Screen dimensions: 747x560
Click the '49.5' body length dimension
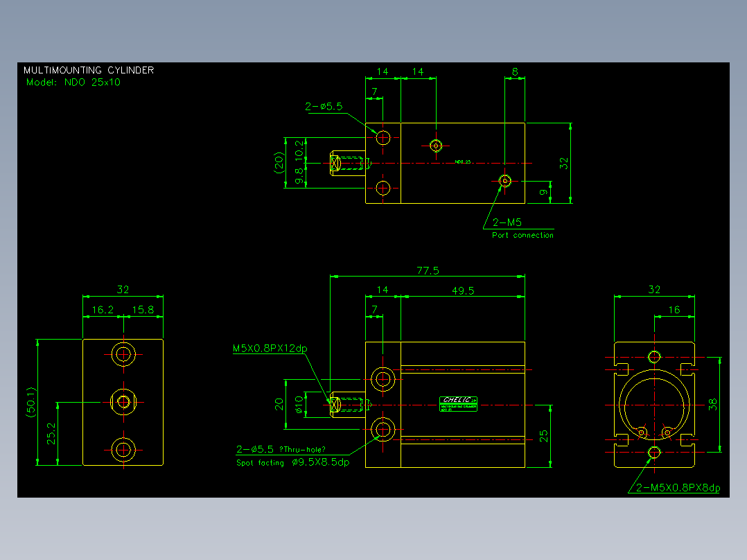tap(463, 290)
